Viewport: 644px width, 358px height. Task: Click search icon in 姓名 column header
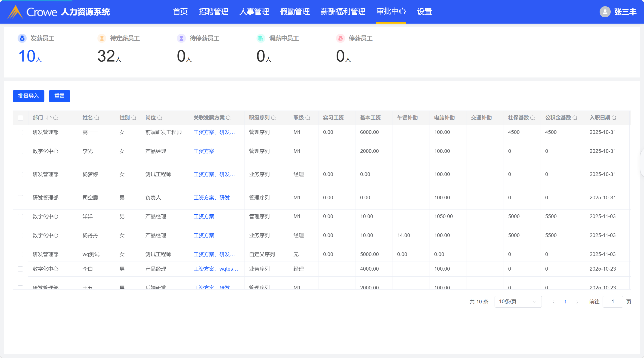97,118
